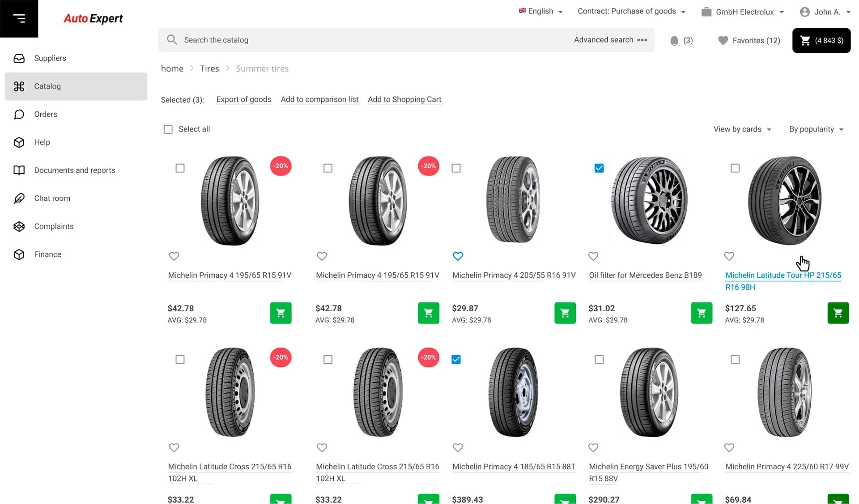Click Advanced search text
The height and width of the screenshot is (504, 859).
[604, 40]
